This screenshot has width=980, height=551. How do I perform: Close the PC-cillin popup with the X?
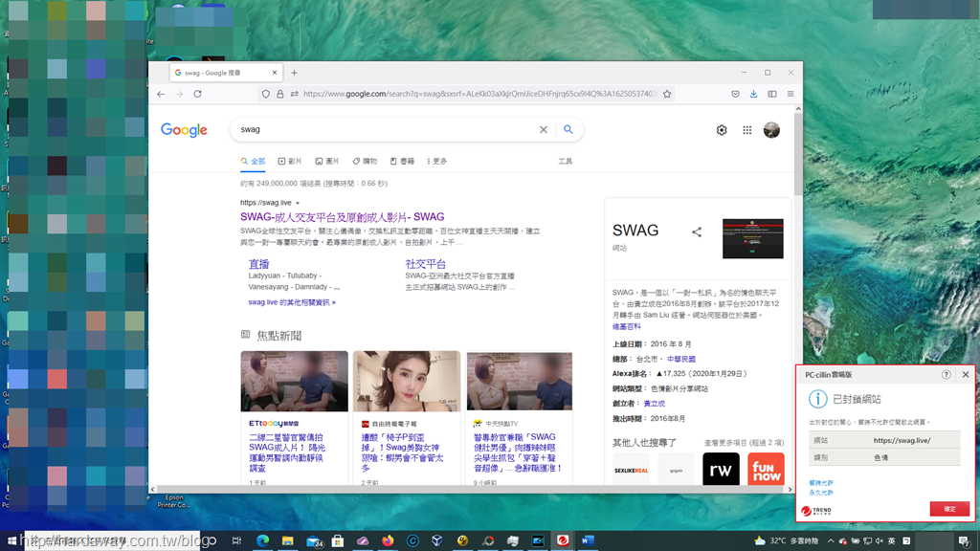966,374
